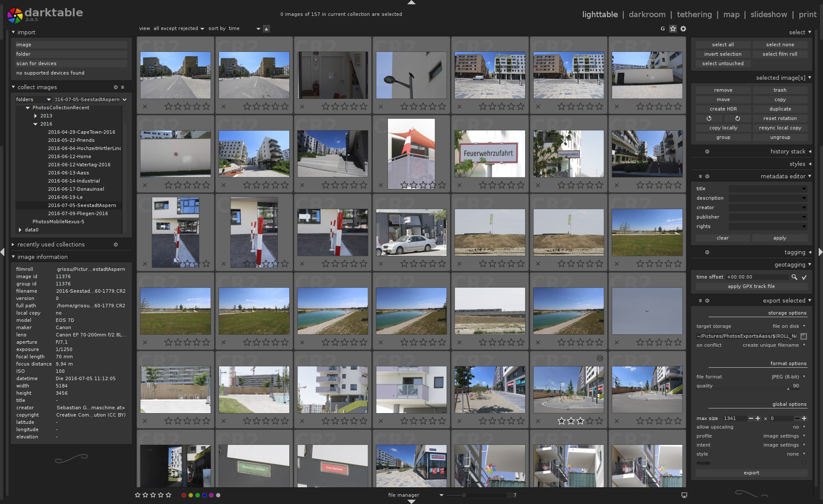Select folder 2016-06-14-Industrial
Viewport: 823px width, 504px height.
tap(74, 181)
